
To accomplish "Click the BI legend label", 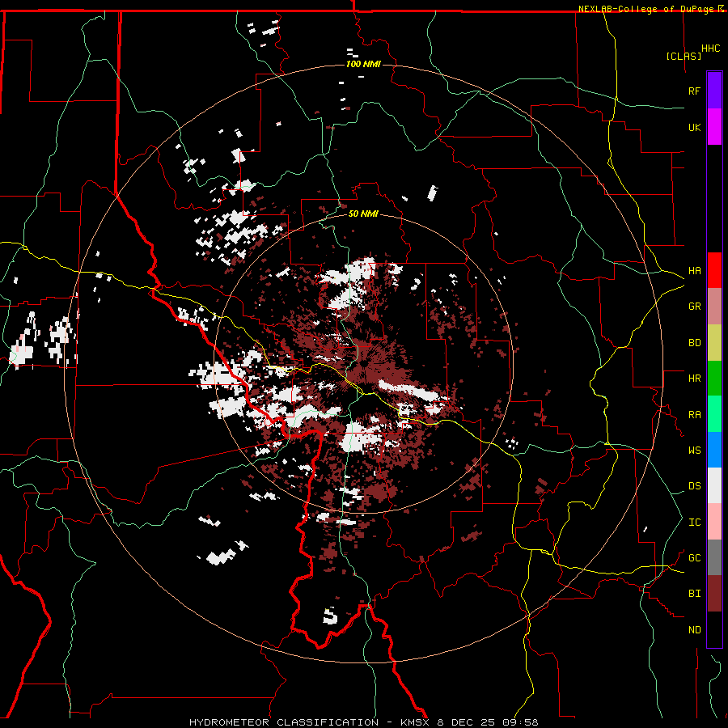I will pyautogui.click(x=694, y=594).
